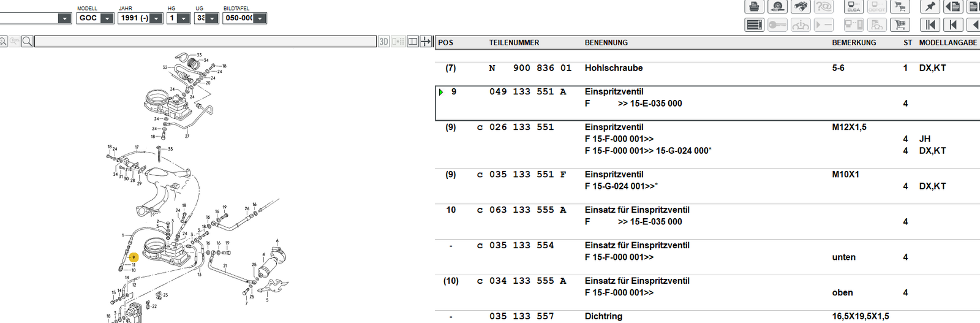
Task: Click the yellow highlighted marker 9 in diagram
Action: (134, 258)
